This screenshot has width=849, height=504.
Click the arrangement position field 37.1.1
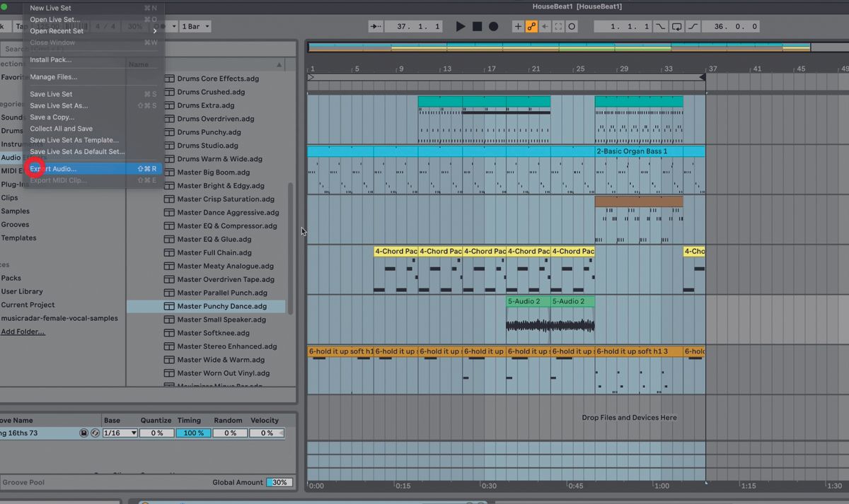415,26
